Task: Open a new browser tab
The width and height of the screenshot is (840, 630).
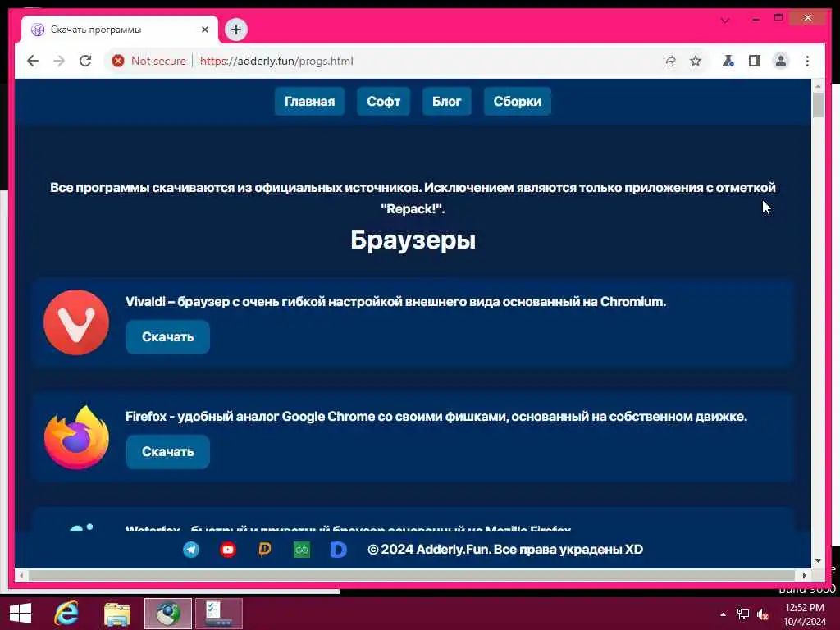Action: coord(236,30)
